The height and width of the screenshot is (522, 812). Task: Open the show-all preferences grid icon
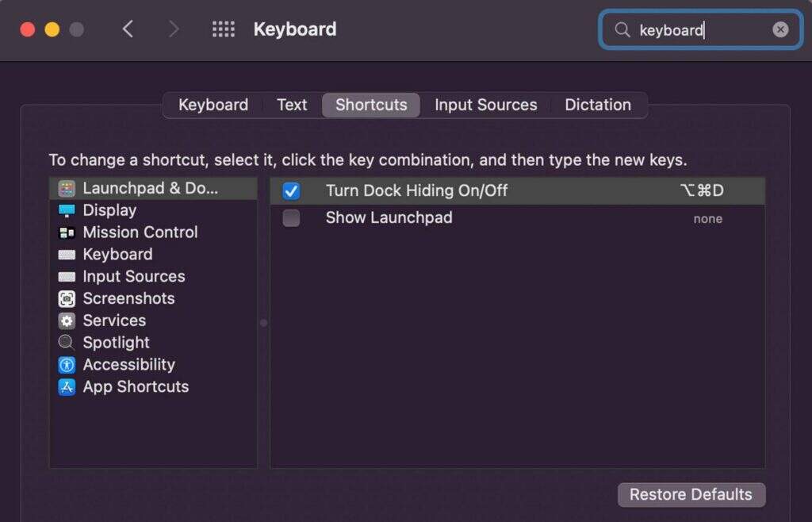pos(224,29)
